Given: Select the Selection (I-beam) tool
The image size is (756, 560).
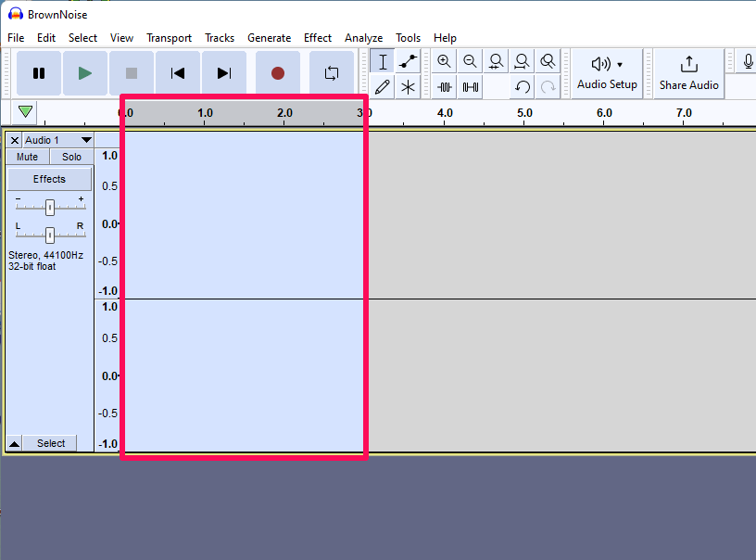Looking at the screenshot, I should pyautogui.click(x=383, y=61).
